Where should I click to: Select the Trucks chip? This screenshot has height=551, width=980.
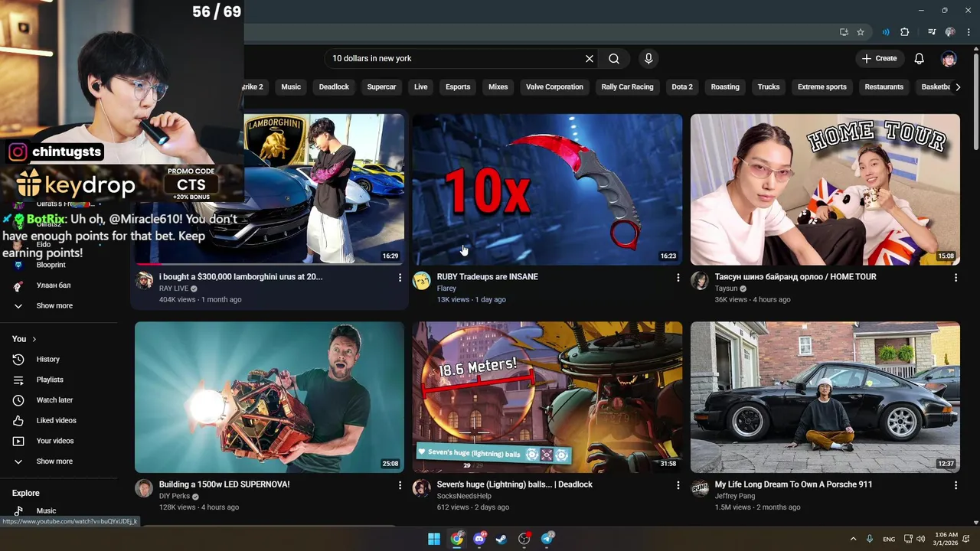[769, 87]
